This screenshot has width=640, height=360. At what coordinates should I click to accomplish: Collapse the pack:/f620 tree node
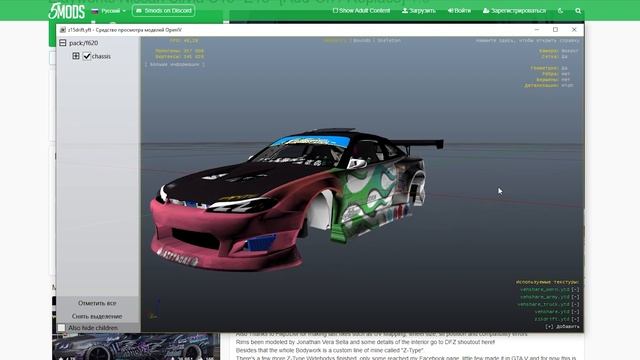click(62, 42)
